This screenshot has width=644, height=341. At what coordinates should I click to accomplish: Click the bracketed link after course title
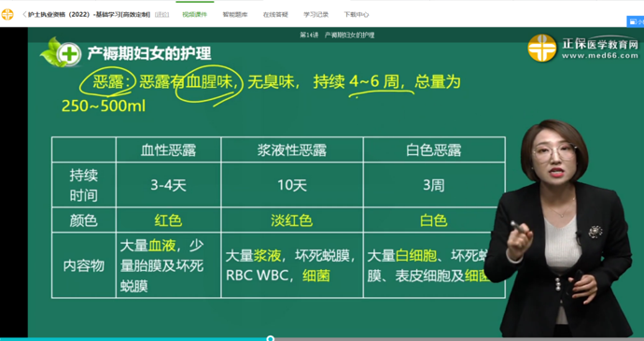162,14
